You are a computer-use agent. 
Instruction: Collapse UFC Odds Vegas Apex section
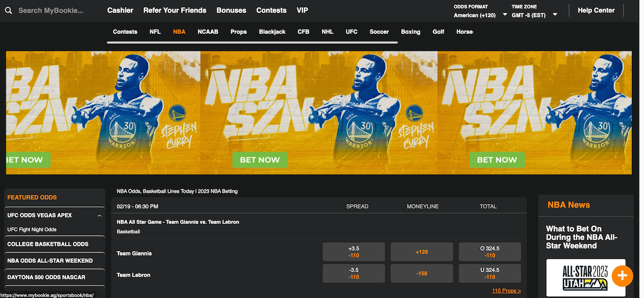99,216
